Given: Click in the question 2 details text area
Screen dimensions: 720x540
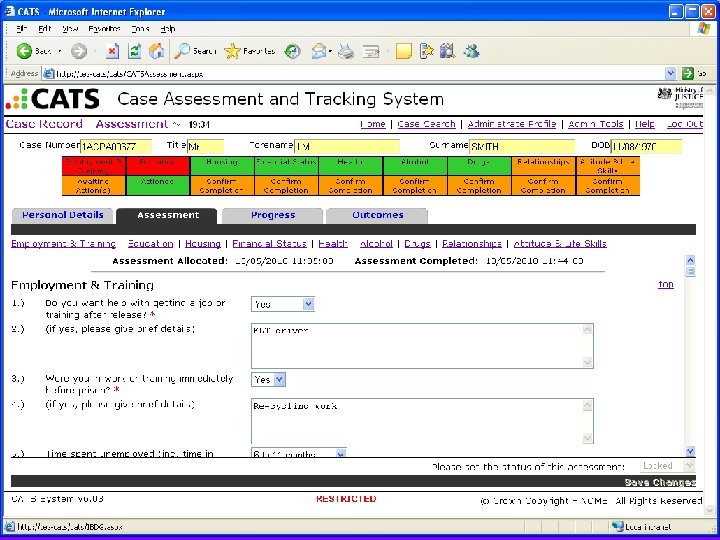Looking at the screenshot, I should [x=422, y=346].
